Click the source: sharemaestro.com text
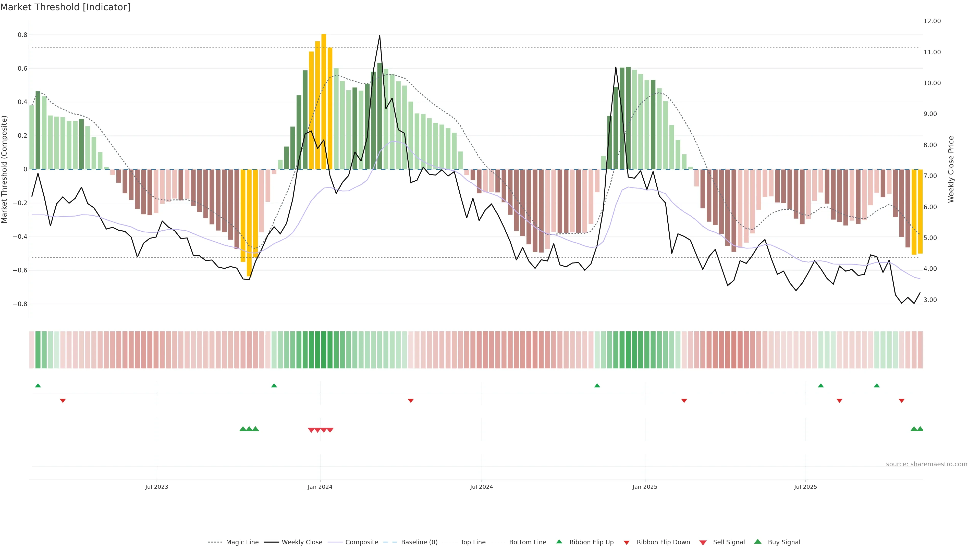 point(926,464)
